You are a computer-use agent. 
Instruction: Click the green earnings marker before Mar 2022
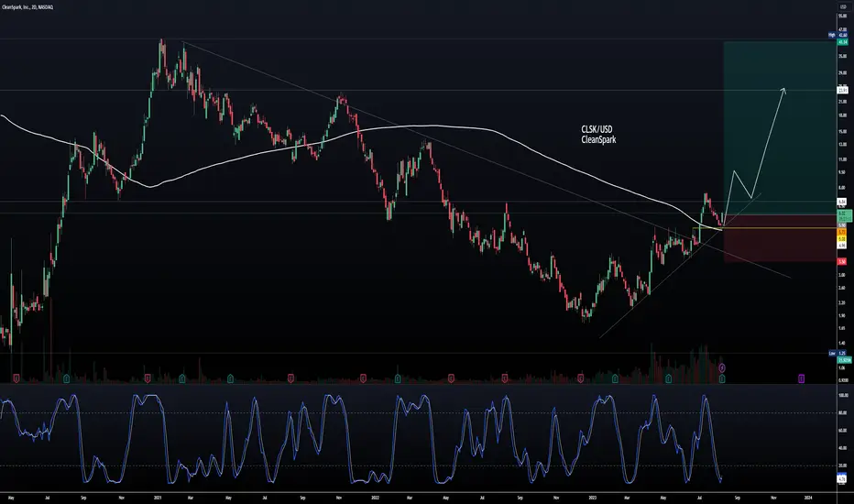coord(398,378)
